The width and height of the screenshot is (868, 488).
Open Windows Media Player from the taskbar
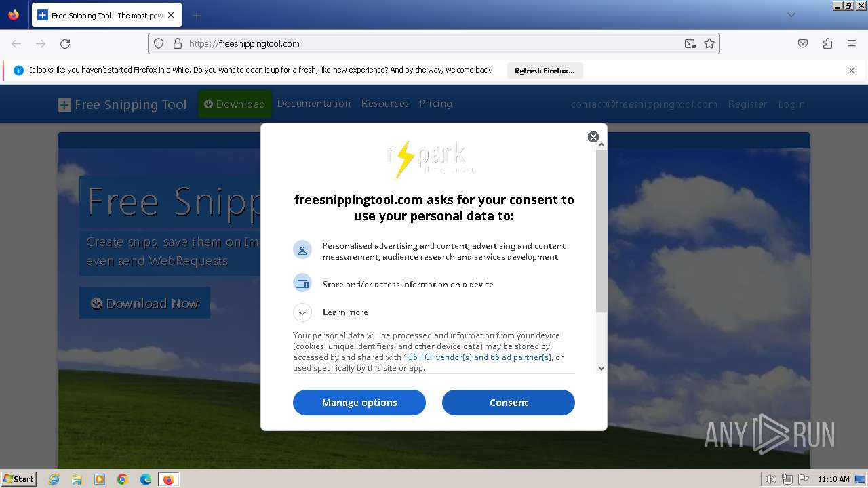tap(100, 479)
